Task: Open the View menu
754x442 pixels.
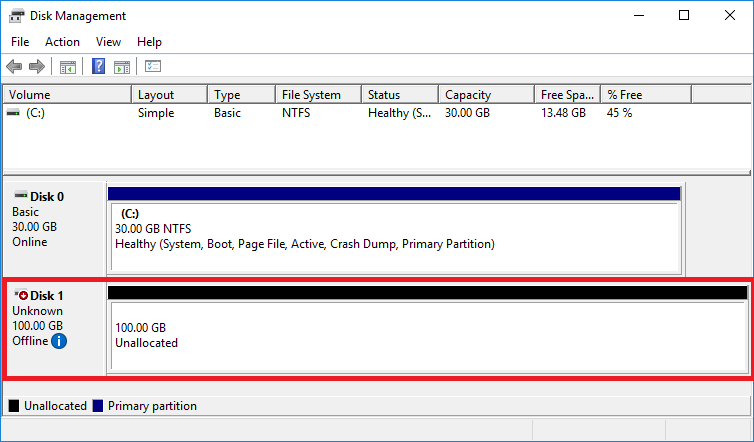Action: [108, 42]
